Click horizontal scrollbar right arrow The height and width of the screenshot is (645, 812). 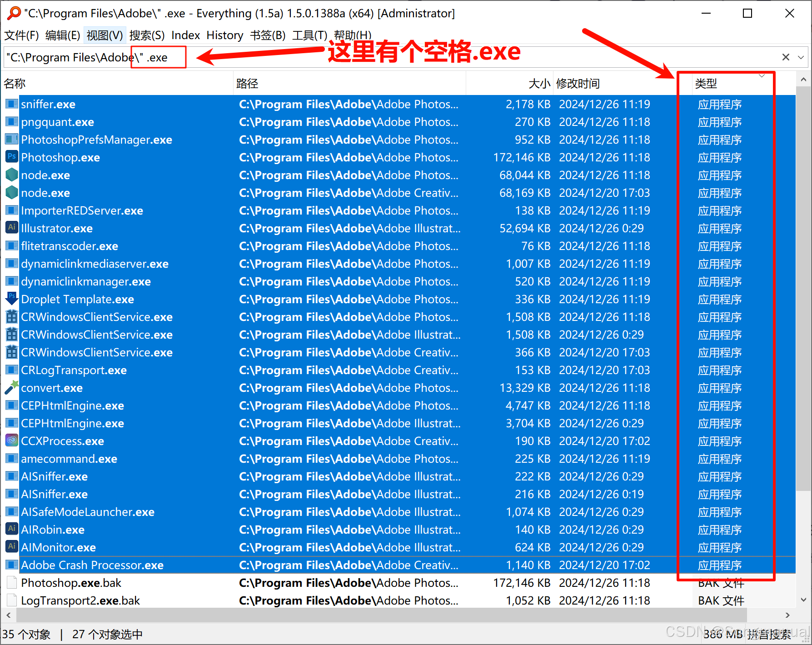click(787, 615)
